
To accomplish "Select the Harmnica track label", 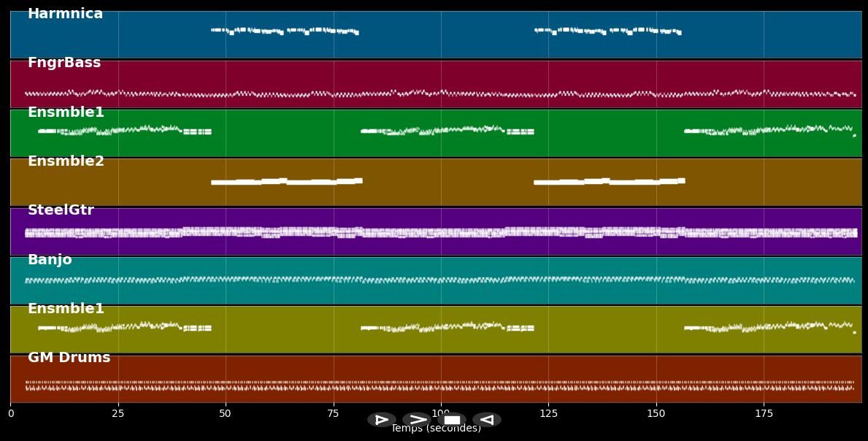I will 65,14.
